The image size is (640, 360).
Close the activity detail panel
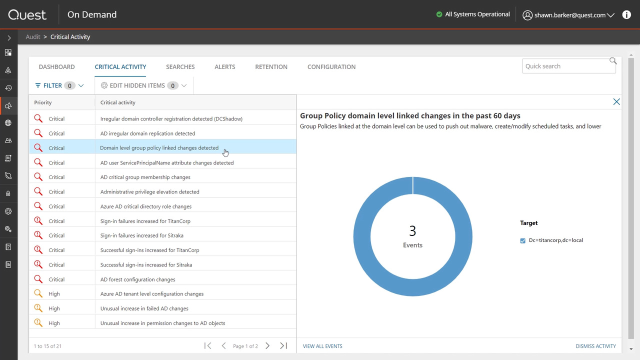click(616, 102)
